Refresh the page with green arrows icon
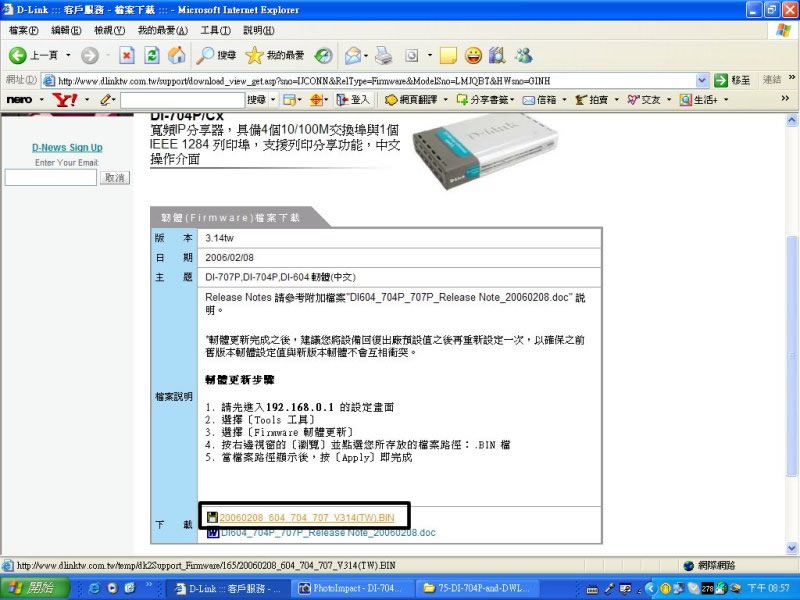Screen dimensions: 800x600 pyautogui.click(x=152, y=55)
